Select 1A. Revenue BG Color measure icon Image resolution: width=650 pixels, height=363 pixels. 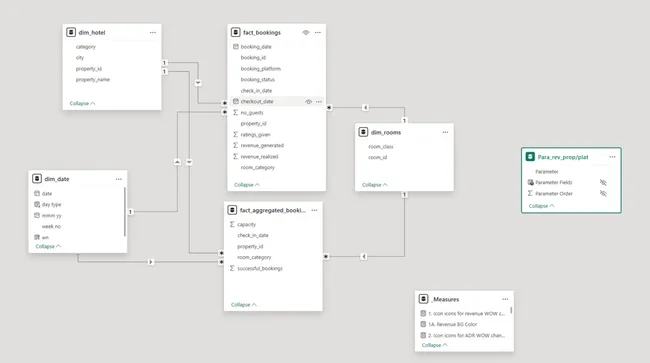tap(423, 324)
